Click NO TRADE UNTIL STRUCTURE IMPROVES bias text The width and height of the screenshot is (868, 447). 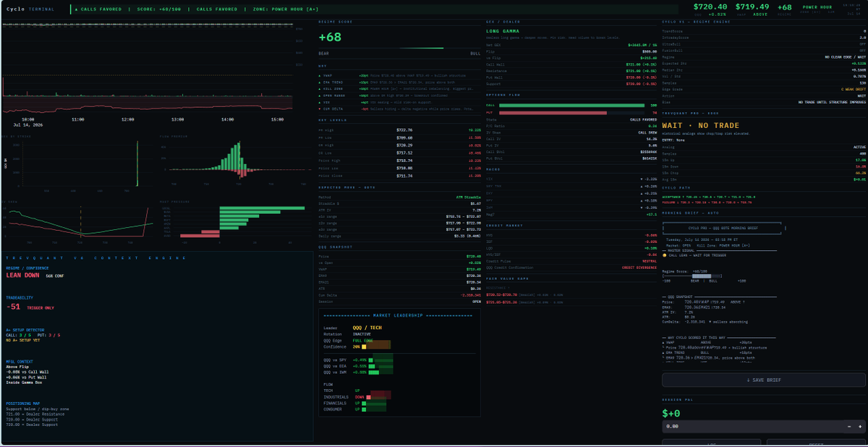point(832,102)
